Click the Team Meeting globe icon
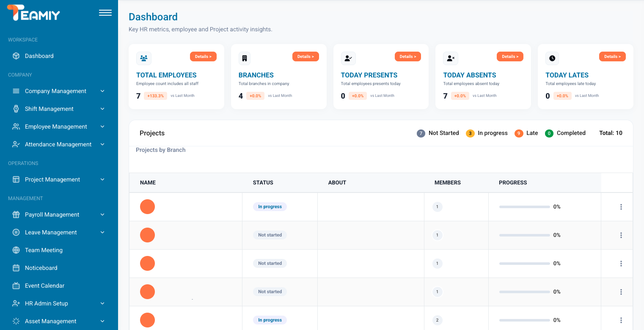 16,250
